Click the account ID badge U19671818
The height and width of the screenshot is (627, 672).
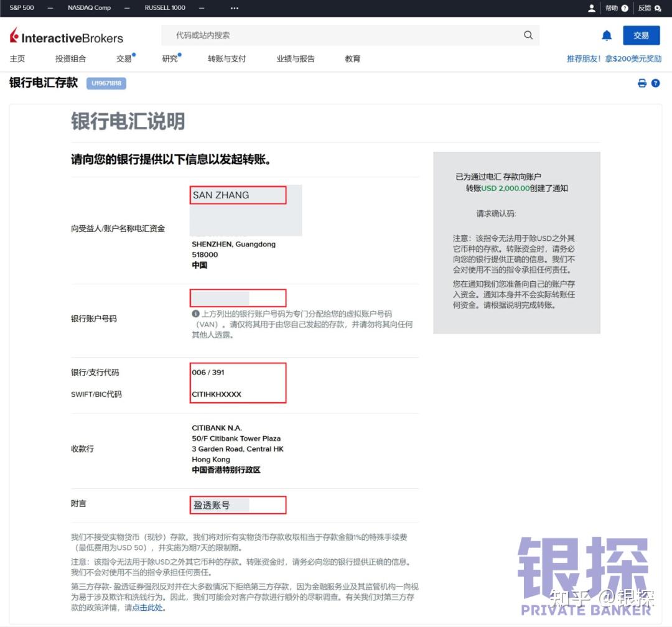[106, 83]
